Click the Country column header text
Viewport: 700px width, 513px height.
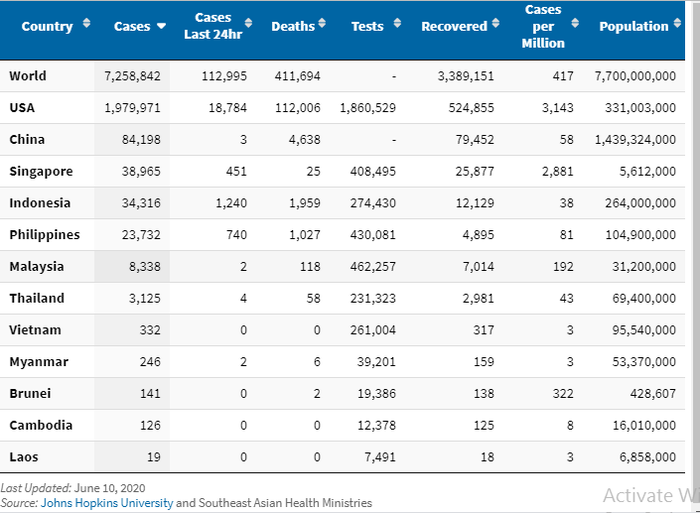tap(47, 27)
